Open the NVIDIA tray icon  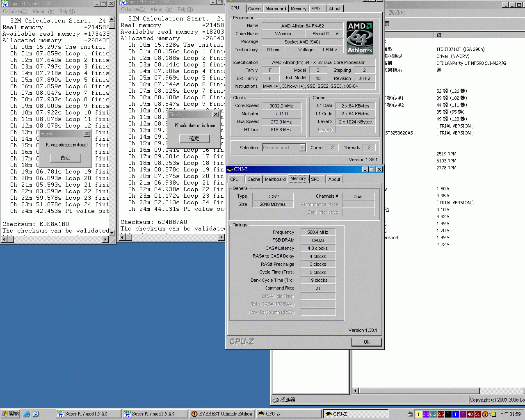coord(493,414)
